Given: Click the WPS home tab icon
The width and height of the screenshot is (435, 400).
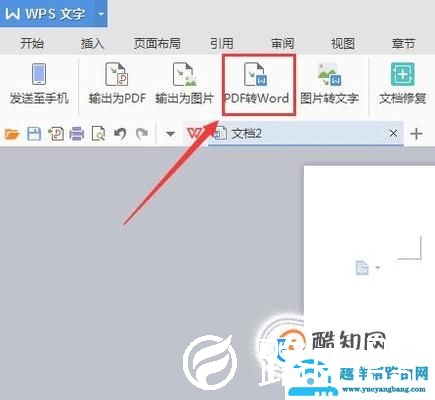Looking at the screenshot, I should pyautogui.click(x=195, y=133).
